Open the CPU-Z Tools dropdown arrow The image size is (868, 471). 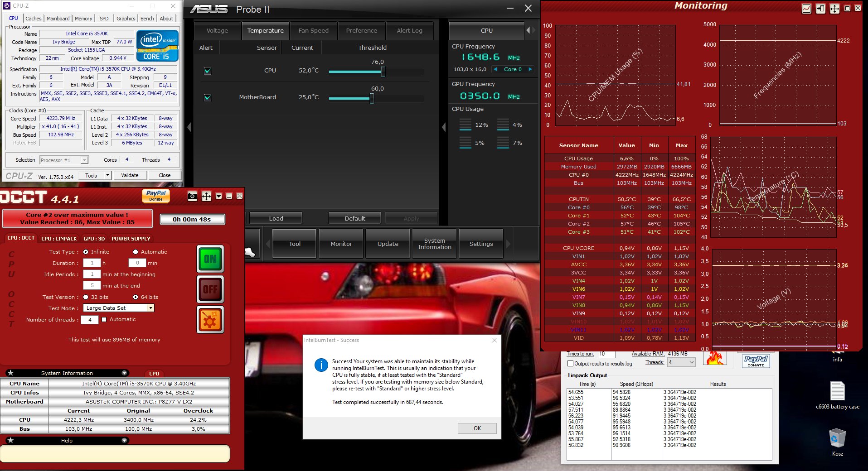[107, 175]
